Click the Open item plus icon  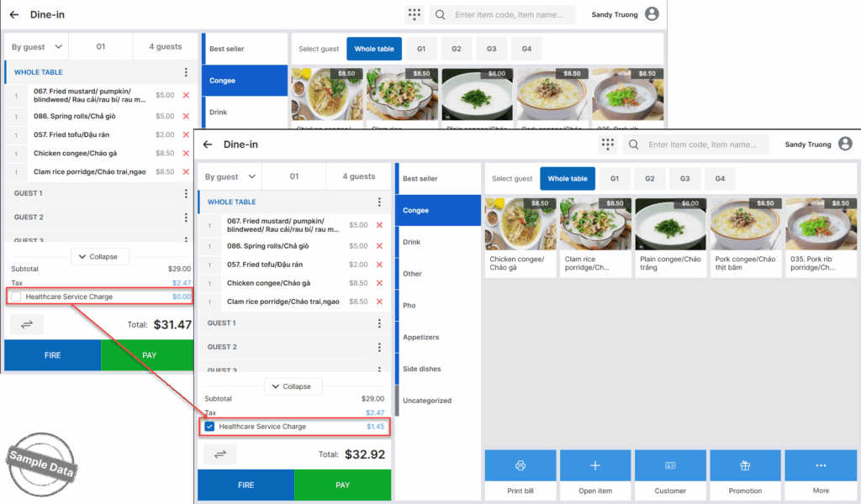point(595,465)
